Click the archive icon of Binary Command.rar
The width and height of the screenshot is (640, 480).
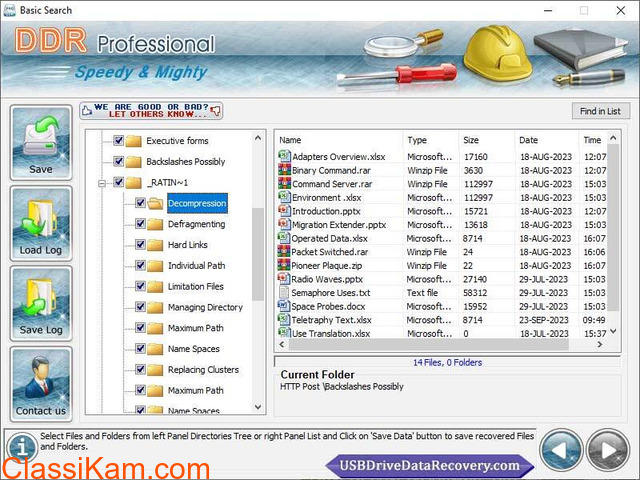coord(284,170)
